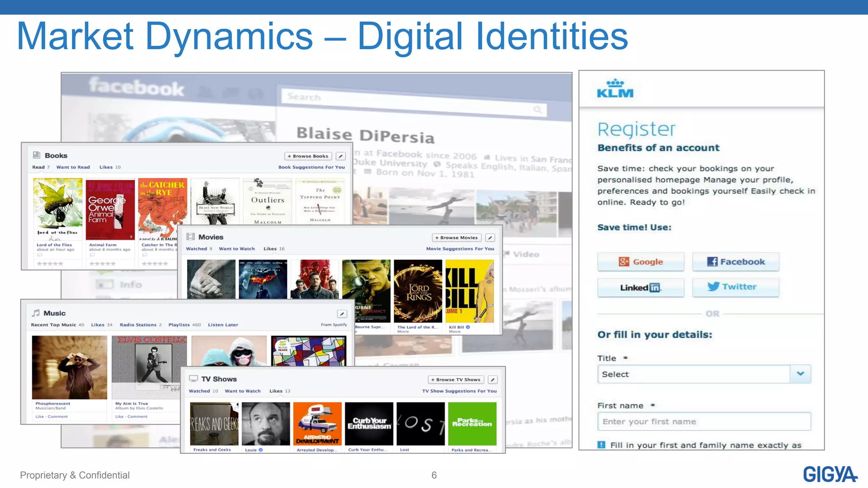This screenshot has height=488, width=868.
Task: Click the Title dropdown chevron arrow
Action: [800, 374]
